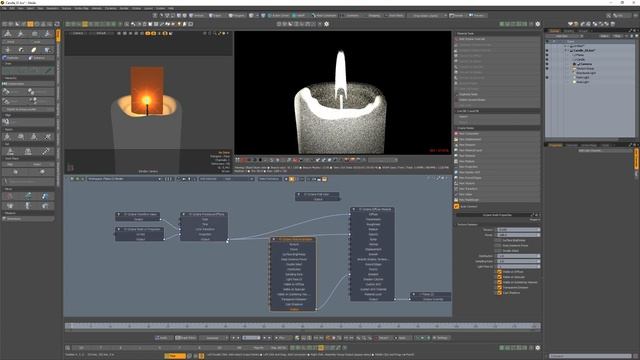Click the Distribution value field
640x360 pixels.
pyautogui.click(x=518, y=256)
